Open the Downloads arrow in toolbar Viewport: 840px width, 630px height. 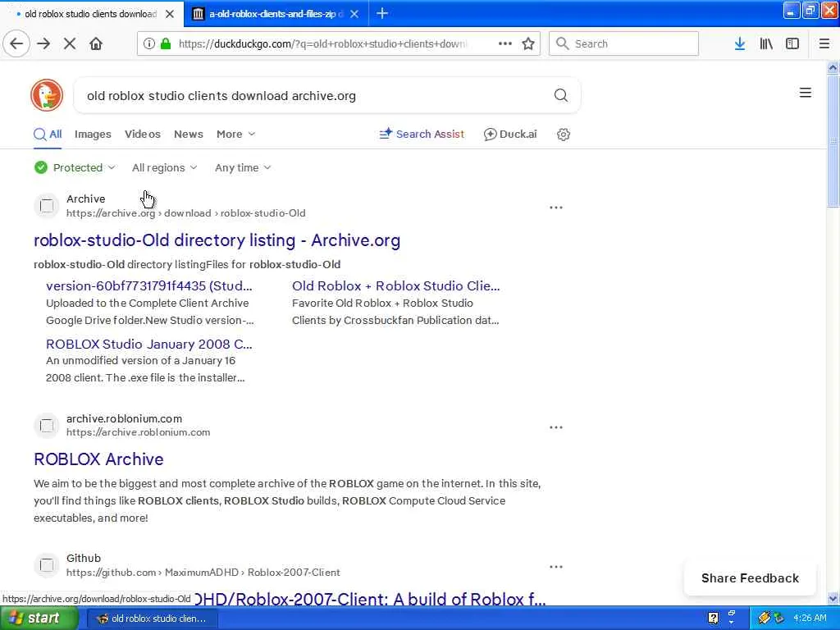(740, 43)
